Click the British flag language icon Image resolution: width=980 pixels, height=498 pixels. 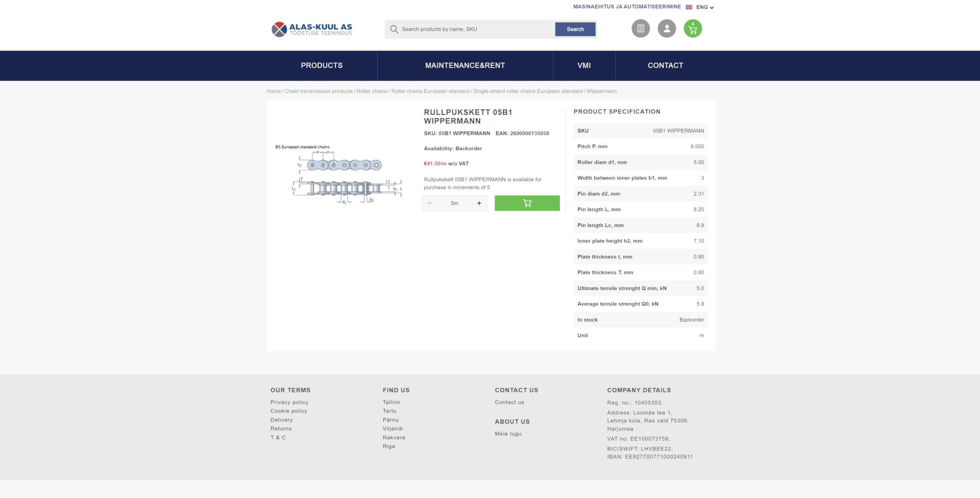coord(689,7)
